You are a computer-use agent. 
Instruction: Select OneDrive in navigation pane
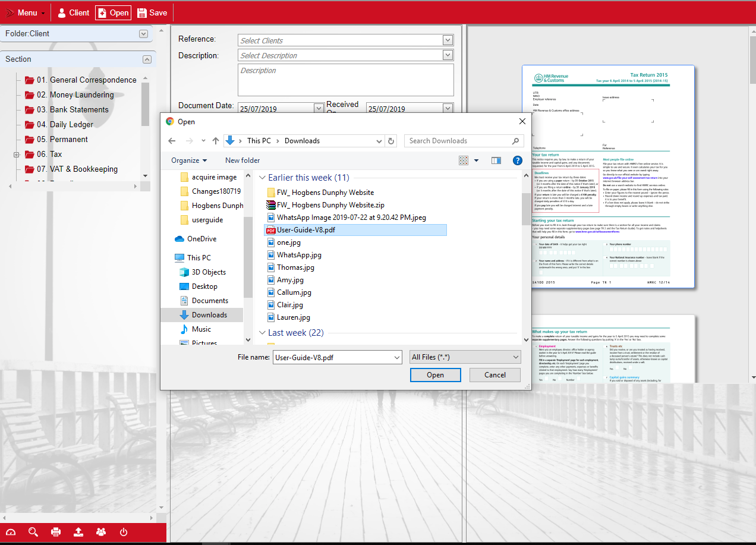[x=196, y=239]
